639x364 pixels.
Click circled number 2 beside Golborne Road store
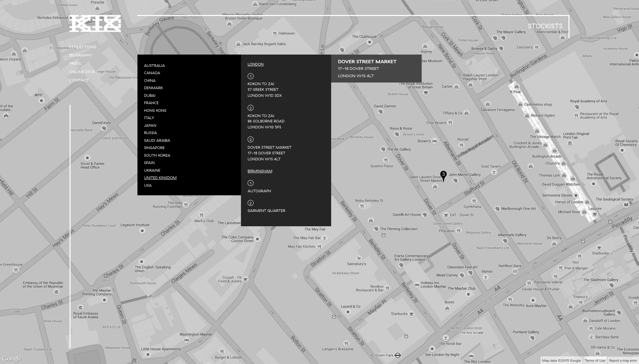click(x=251, y=108)
